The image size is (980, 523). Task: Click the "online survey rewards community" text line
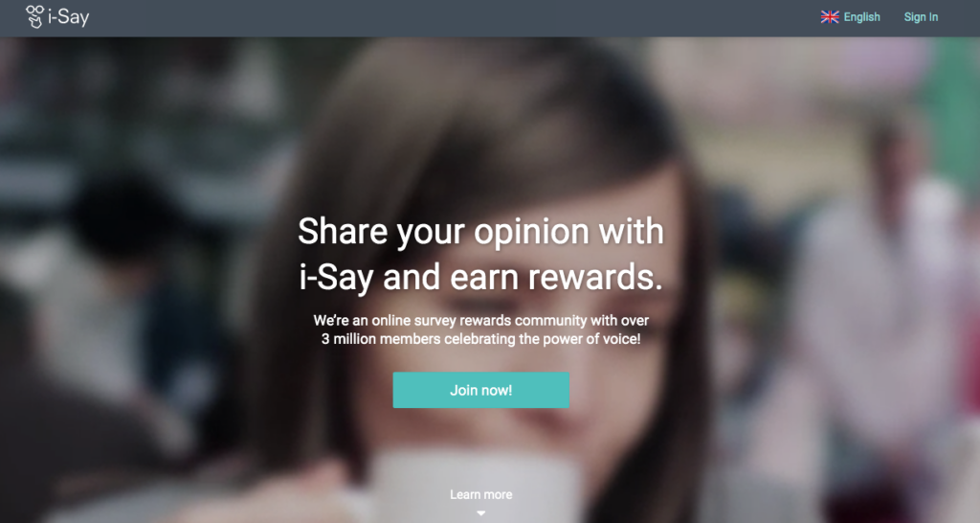tap(480, 320)
